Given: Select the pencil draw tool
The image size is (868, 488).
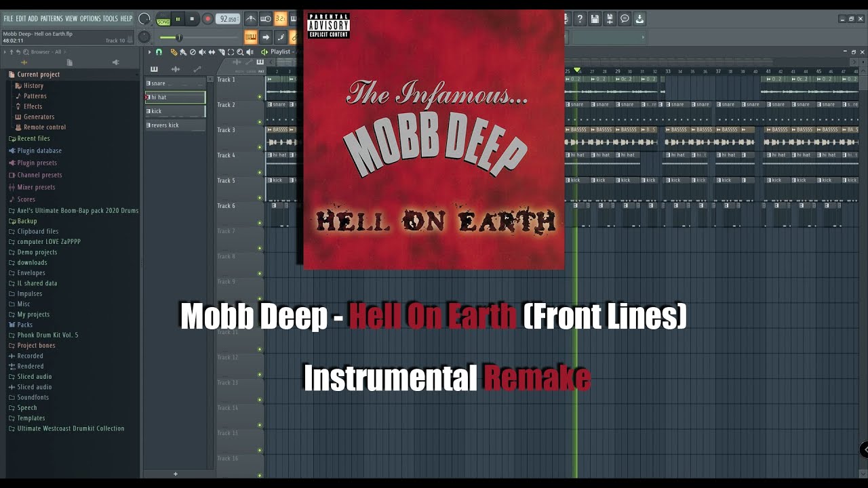Looking at the screenshot, I should (174, 52).
